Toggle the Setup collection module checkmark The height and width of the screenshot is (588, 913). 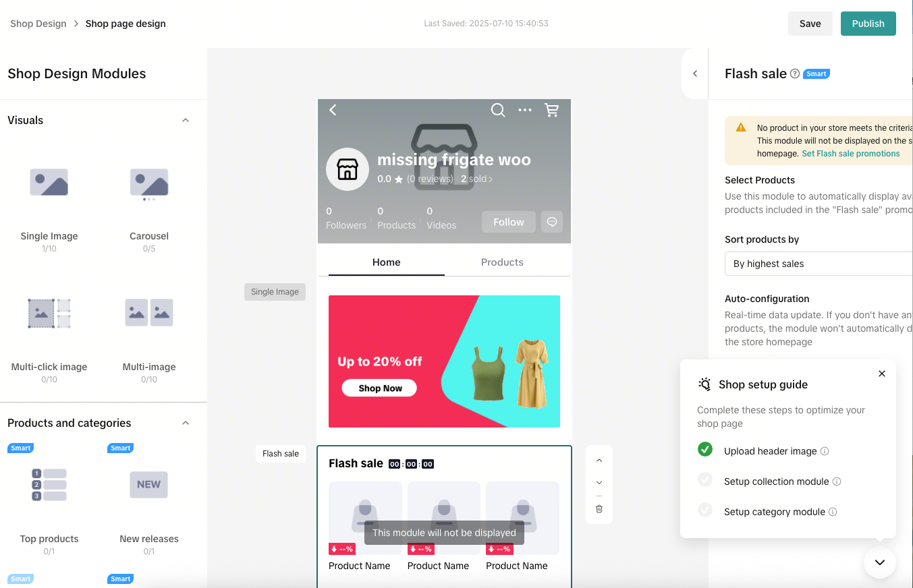pyautogui.click(x=705, y=479)
